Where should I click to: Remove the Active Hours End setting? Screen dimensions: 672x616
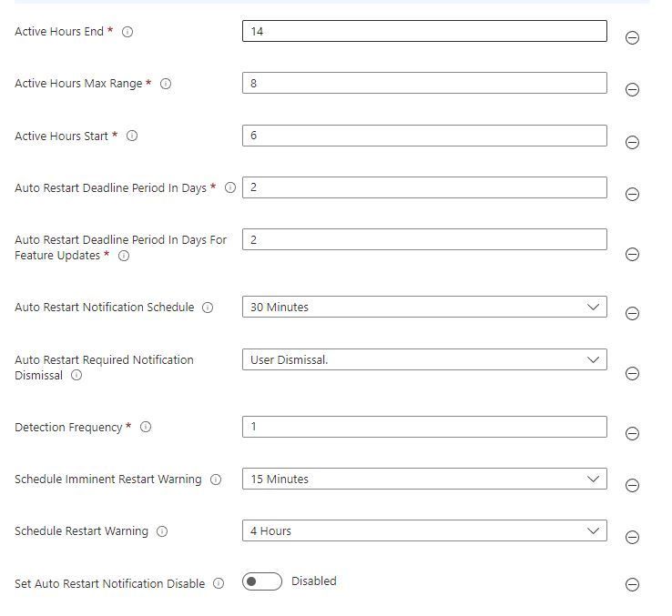pos(632,37)
